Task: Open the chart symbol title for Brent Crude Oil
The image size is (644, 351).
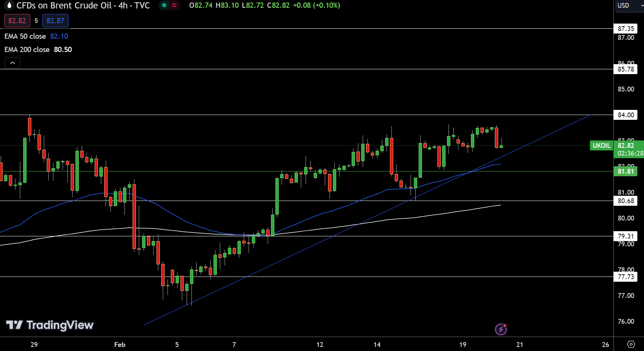Action: 83,6
